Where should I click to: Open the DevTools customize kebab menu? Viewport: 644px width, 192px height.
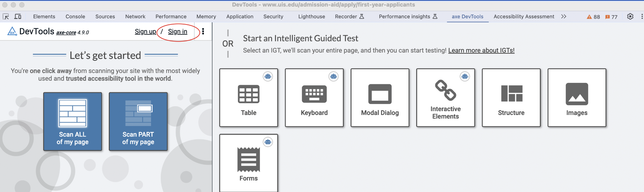[x=642, y=16]
